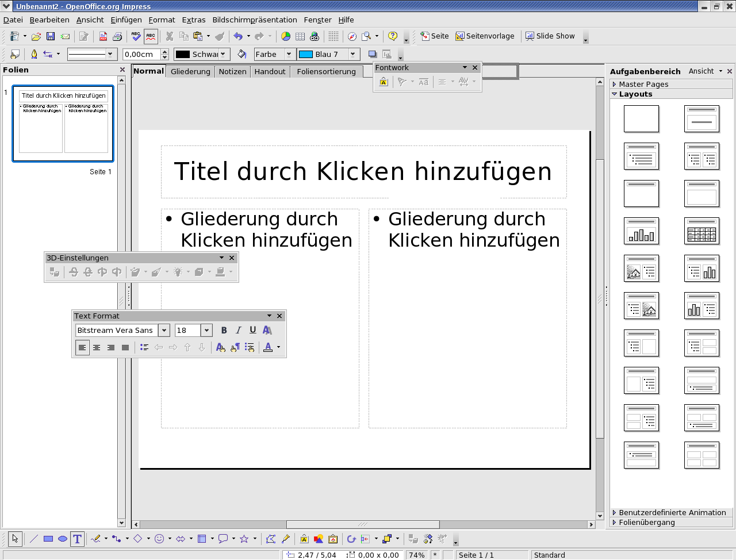Open the Einfügen menu
This screenshot has height=560, width=736.
click(x=126, y=20)
